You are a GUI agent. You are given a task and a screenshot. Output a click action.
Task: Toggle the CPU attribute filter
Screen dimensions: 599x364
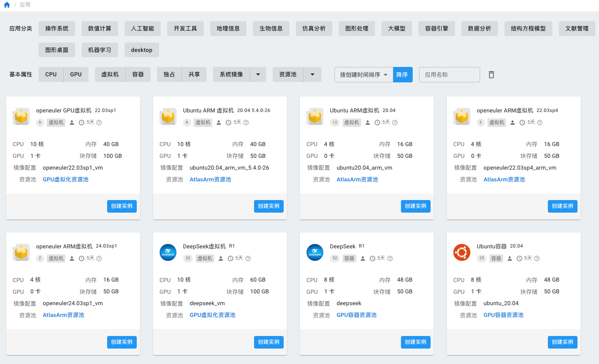pyautogui.click(x=51, y=75)
